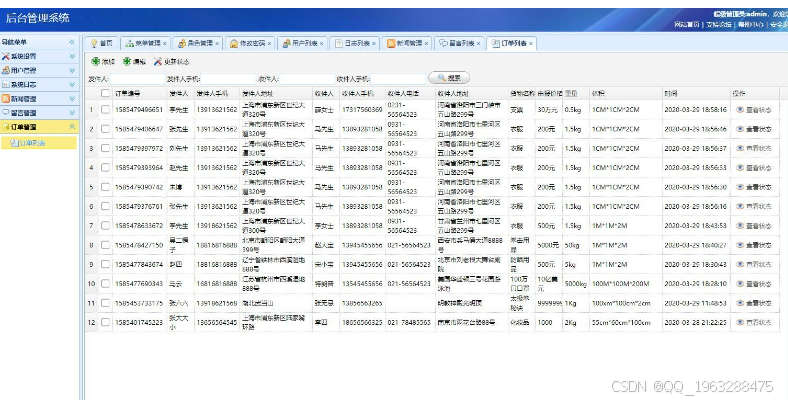Open the 网站首页 header link
The image size is (788, 400).
click(x=686, y=24)
